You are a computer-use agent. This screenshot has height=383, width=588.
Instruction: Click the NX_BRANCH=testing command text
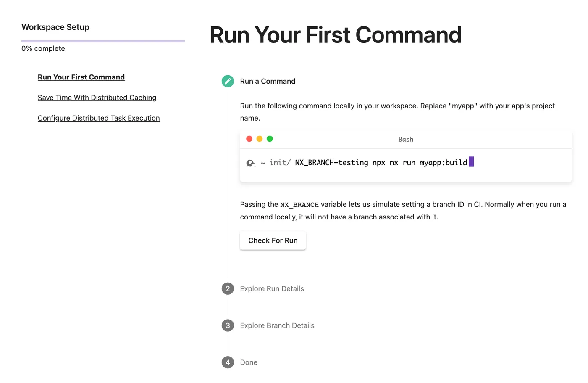[x=331, y=163]
